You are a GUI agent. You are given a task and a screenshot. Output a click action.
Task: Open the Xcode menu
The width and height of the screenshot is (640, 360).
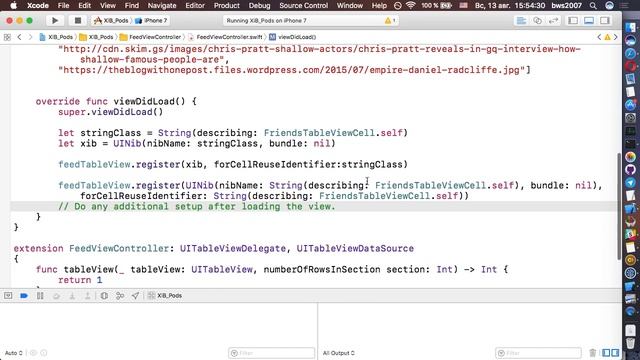click(38, 6)
